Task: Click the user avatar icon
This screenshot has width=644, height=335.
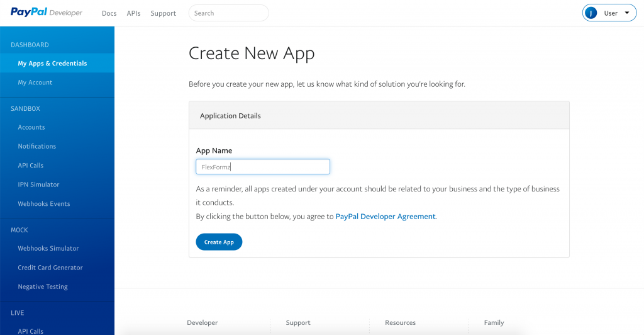Action: point(591,13)
